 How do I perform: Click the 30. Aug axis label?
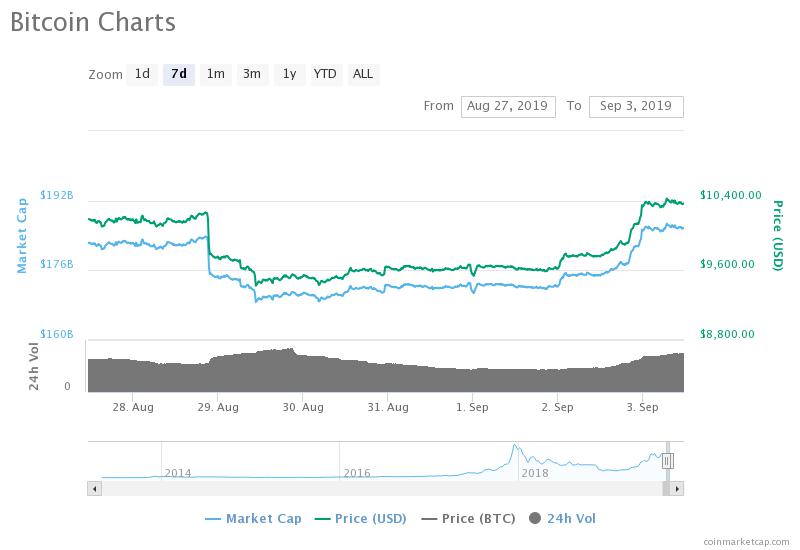[x=303, y=407]
